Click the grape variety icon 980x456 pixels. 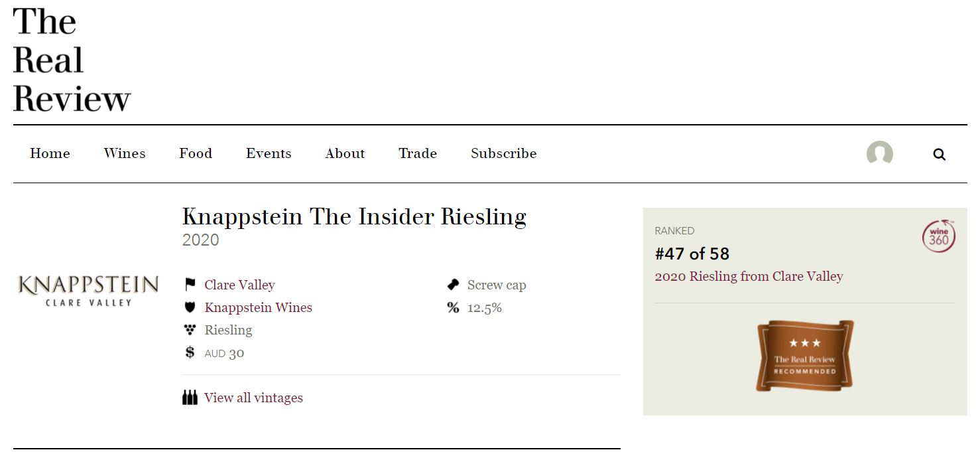pos(190,330)
